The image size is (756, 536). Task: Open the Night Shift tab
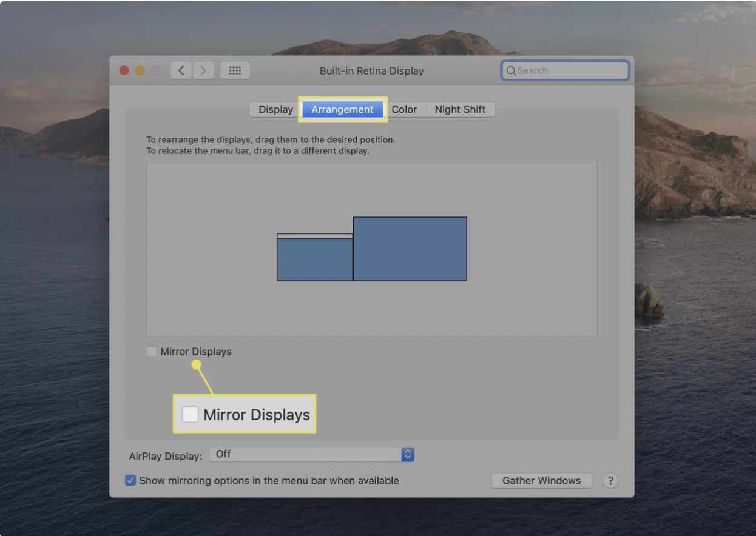pyautogui.click(x=460, y=110)
